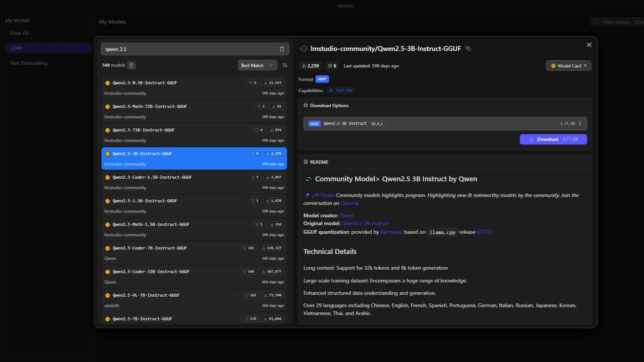Click the trash icon beside 540 models
The width and height of the screenshot is (644, 362).
click(x=131, y=65)
